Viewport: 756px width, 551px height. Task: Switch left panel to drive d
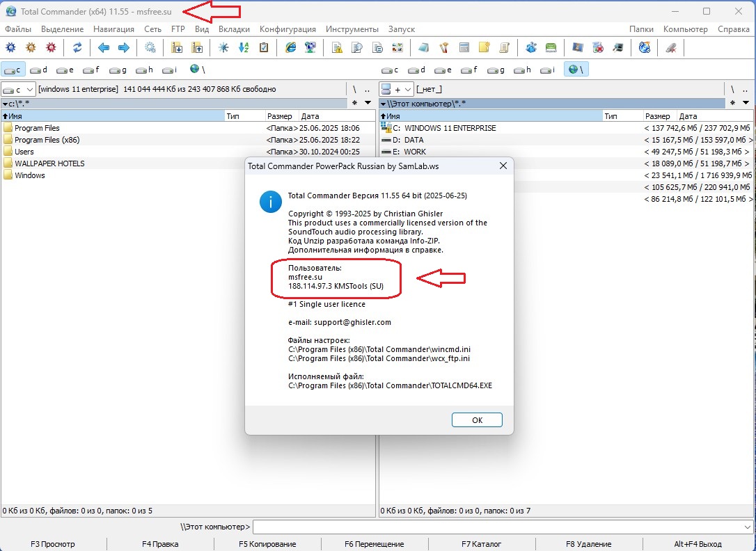point(39,70)
